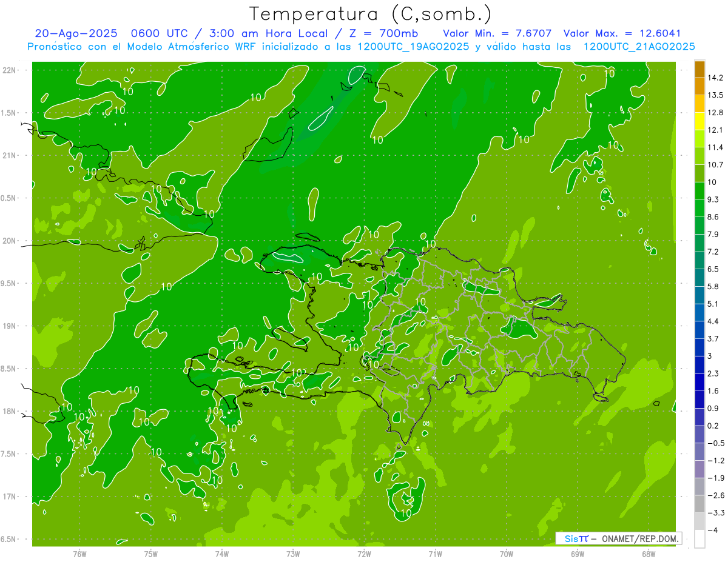The image size is (728, 562).
Task: Click the "12.8" color scale label
Action: 716,112
